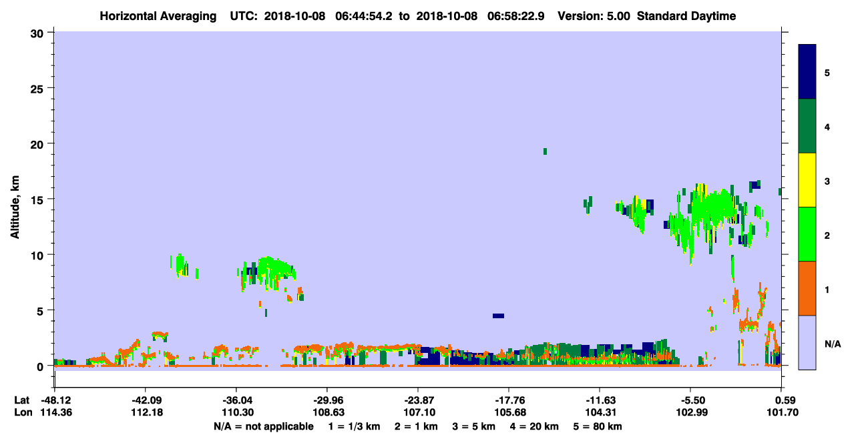Screen dimensions: 868x445
Task: Click the 'N/A = not applicable' legend text
Action: 263,426
